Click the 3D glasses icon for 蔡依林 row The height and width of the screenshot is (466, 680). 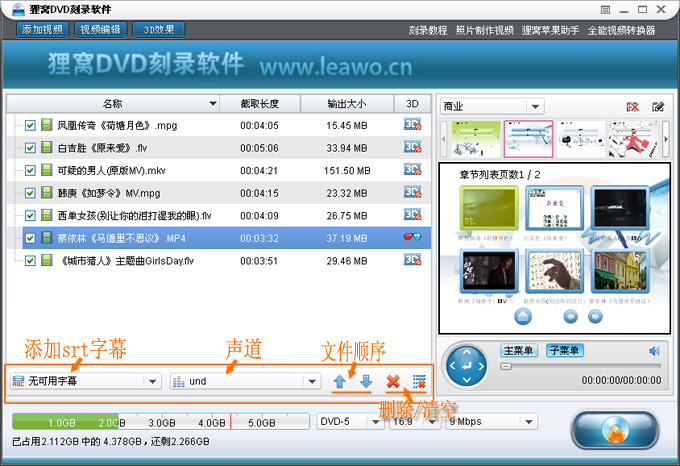click(412, 237)
